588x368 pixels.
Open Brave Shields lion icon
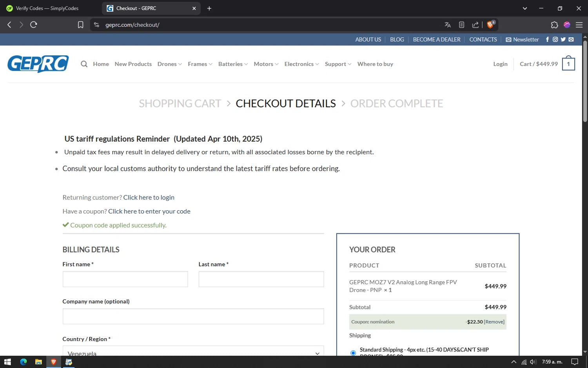point(490,24)
